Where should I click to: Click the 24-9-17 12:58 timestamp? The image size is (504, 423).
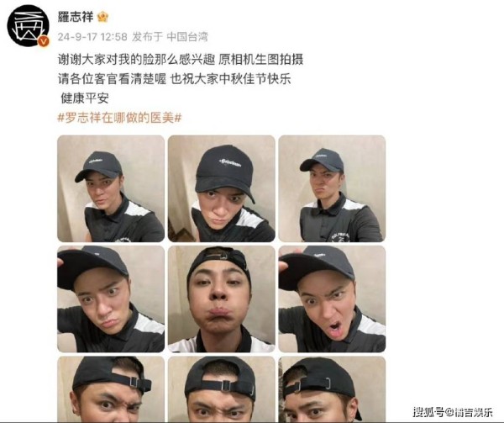pos(92,37)
